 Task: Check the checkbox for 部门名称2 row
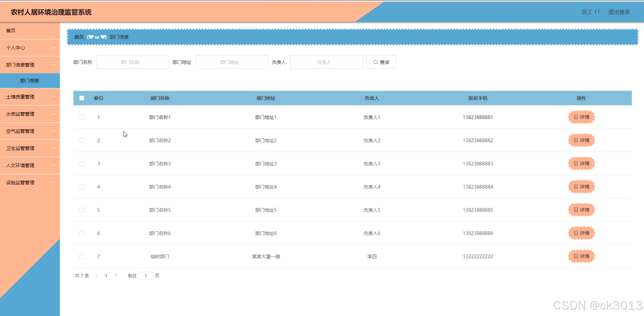[82, 140]
